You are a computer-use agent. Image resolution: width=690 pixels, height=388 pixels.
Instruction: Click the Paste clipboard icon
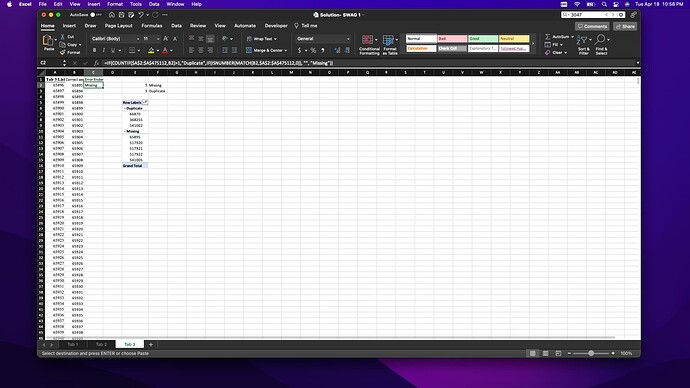pos(48,41)
